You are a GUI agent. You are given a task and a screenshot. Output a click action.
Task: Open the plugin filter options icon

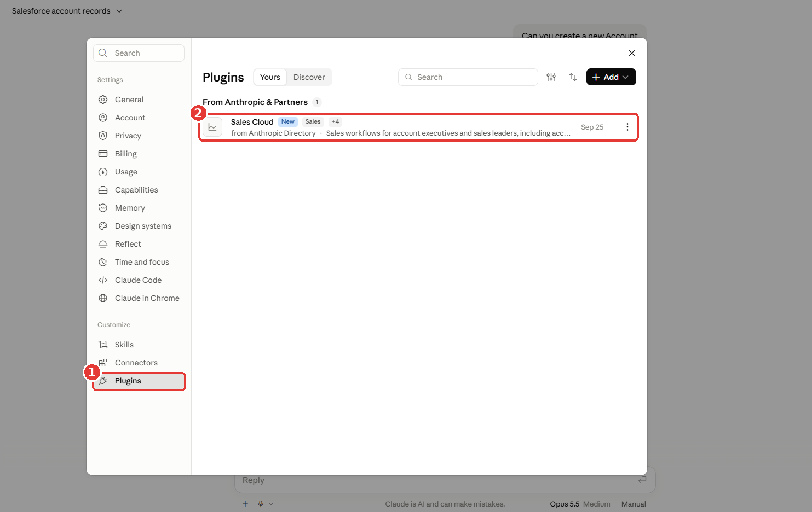551,77
